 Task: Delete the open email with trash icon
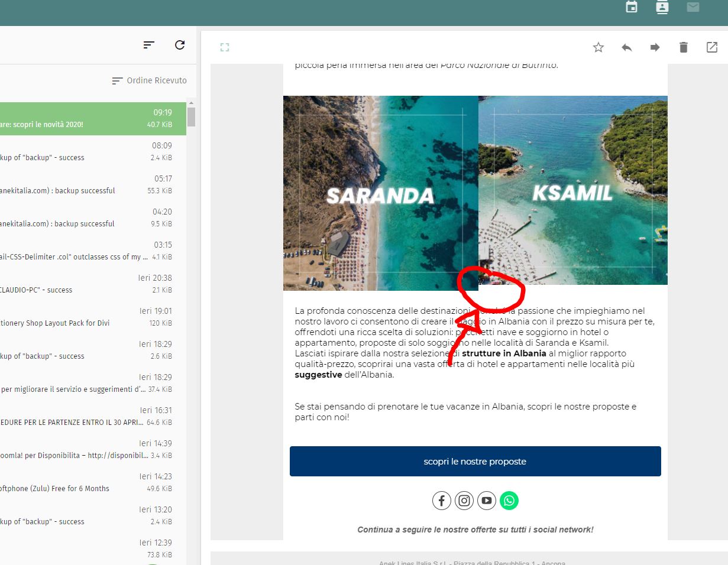tap(684, 47)
